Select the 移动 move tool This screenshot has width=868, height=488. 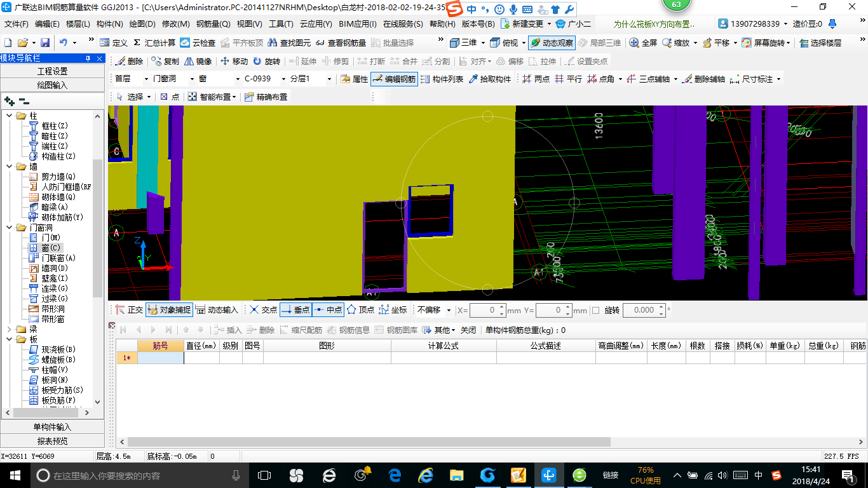pyautogui.click(x=234, y=61)
